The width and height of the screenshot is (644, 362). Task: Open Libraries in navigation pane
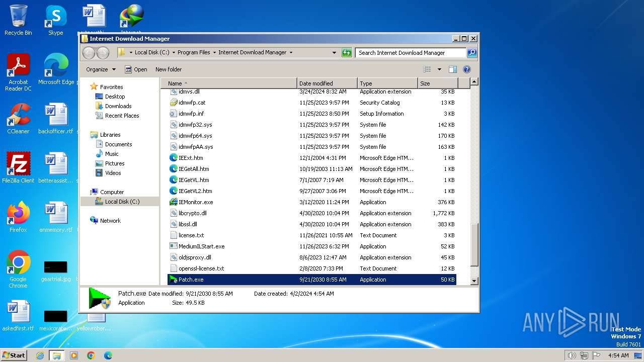point(110,135)
